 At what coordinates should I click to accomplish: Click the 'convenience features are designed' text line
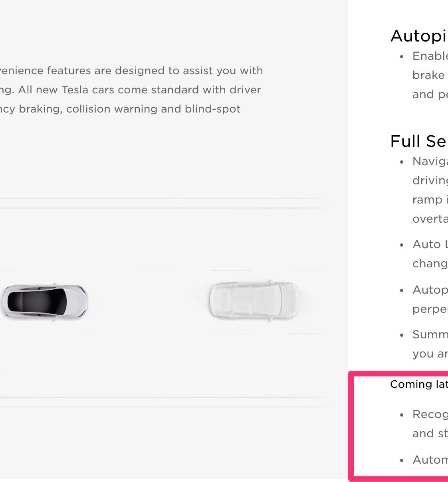[131, 71]
